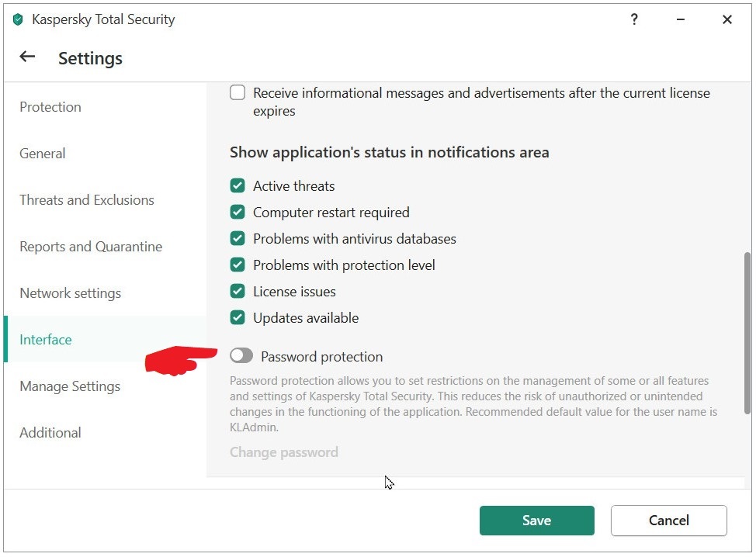Uncheck the Updates available checkbox

(x=238, y=318)
